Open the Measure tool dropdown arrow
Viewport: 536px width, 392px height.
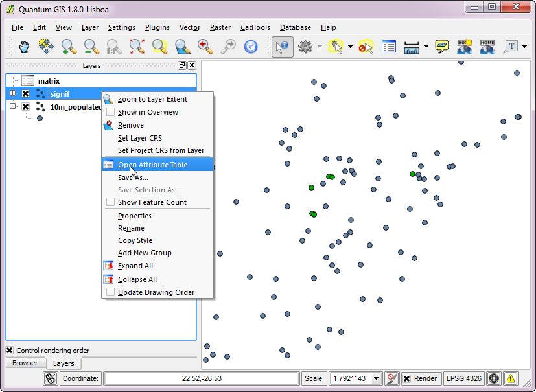pos(426,47)
